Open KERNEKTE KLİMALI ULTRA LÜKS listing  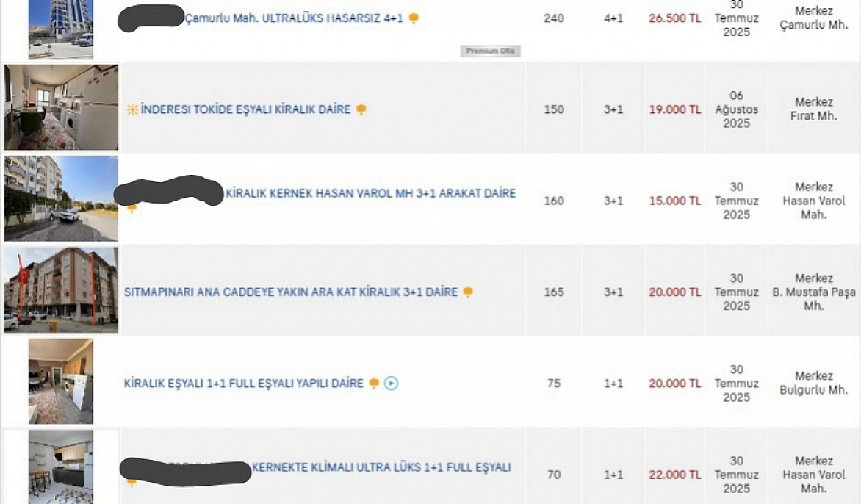click(x=381, y=467)
